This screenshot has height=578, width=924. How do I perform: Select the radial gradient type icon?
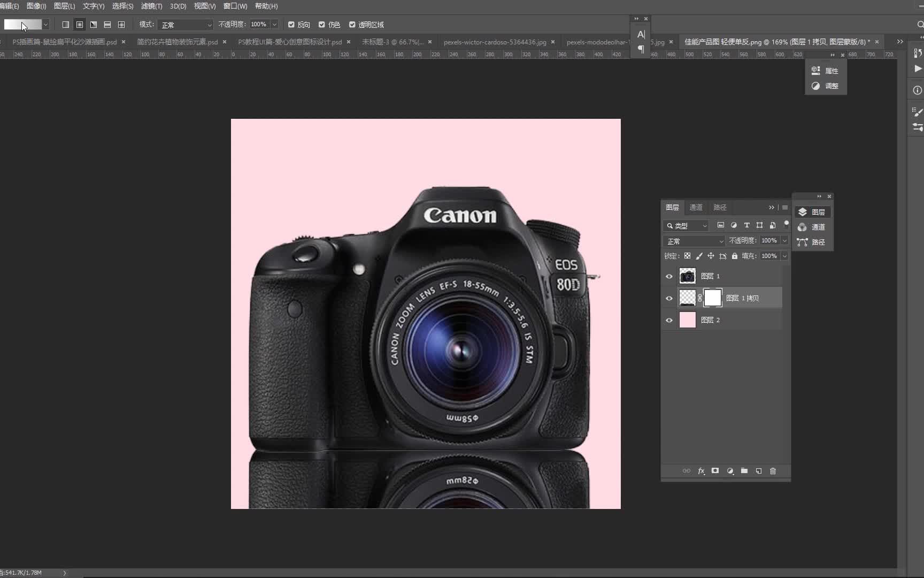click(x=80, y=25)
